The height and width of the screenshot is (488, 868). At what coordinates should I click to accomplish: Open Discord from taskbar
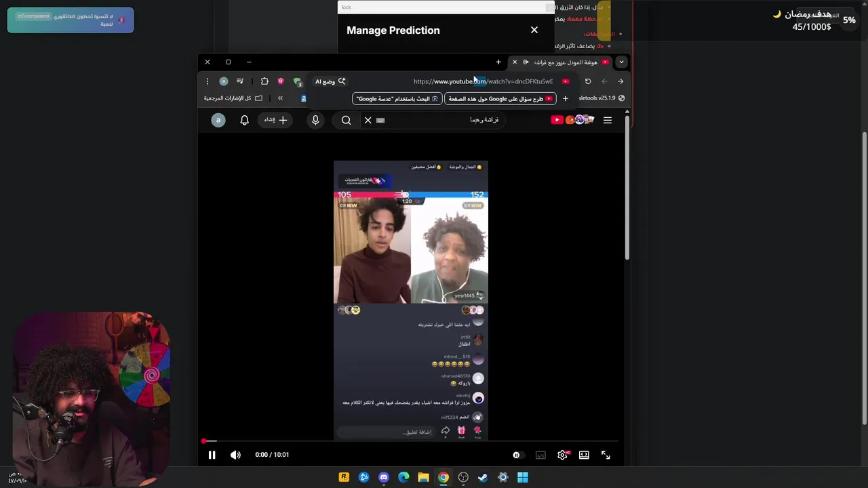coord(384,477)
